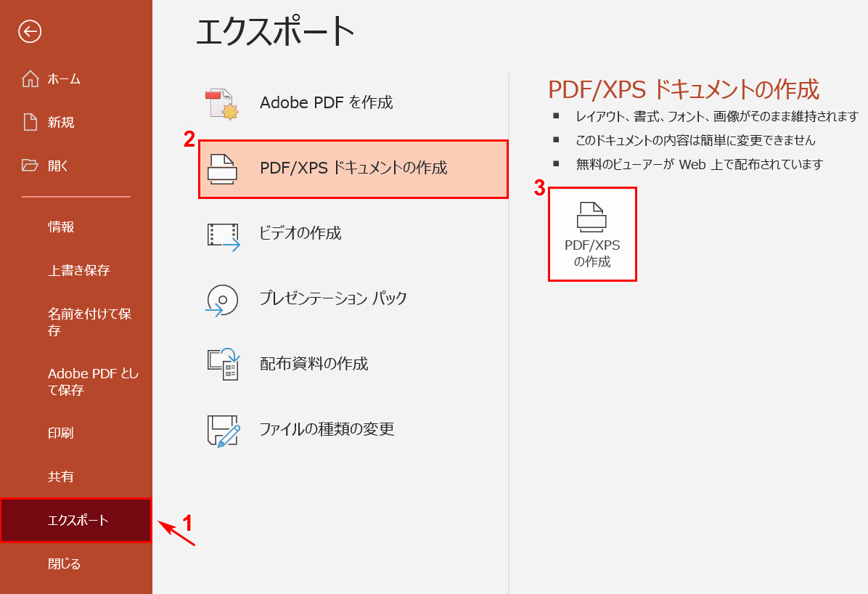The width and height of the screenshot is (868, 594).
Task: Click the PDF/XPS document printer icon in list
Action: click(223, 168)
